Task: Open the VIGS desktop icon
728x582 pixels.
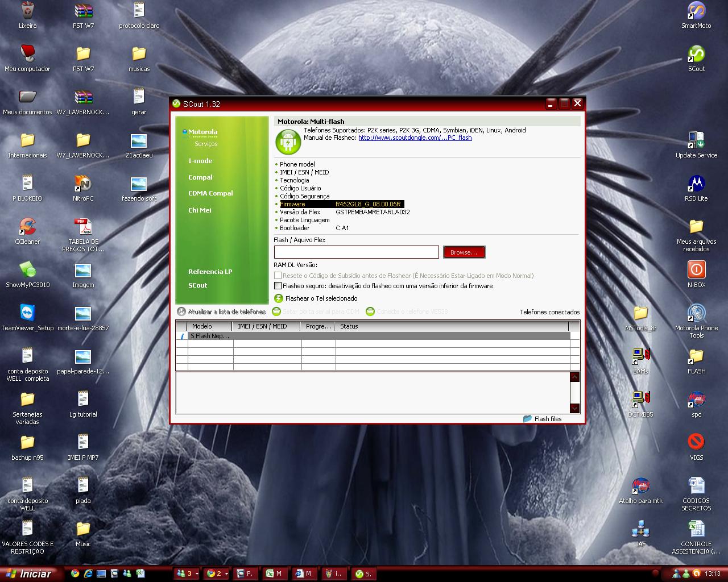Action: pos(696,443)
